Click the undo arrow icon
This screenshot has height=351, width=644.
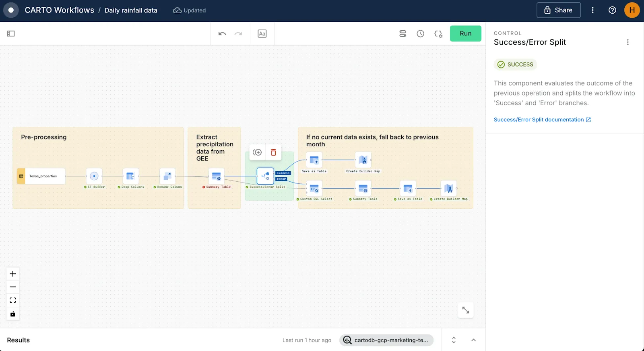(222, 34)
